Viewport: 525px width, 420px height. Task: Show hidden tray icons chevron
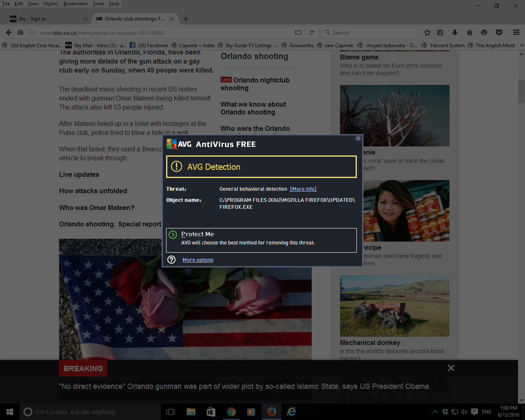point(435,412)
